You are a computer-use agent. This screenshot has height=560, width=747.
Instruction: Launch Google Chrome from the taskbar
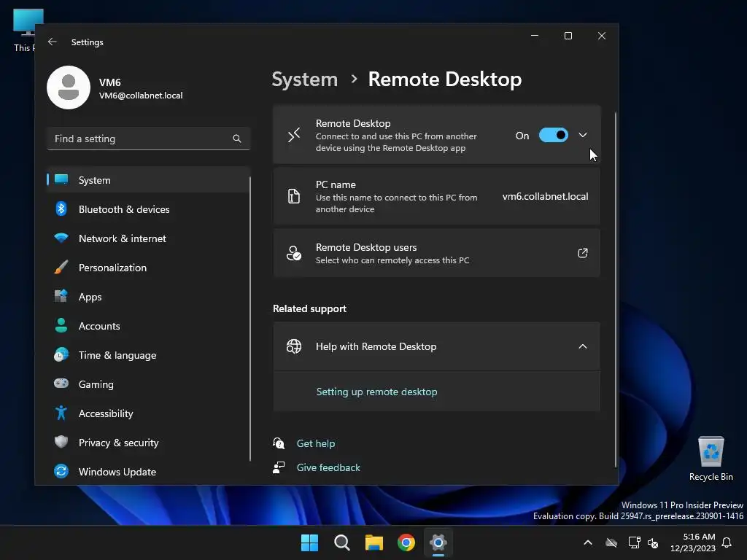[406, 542]
